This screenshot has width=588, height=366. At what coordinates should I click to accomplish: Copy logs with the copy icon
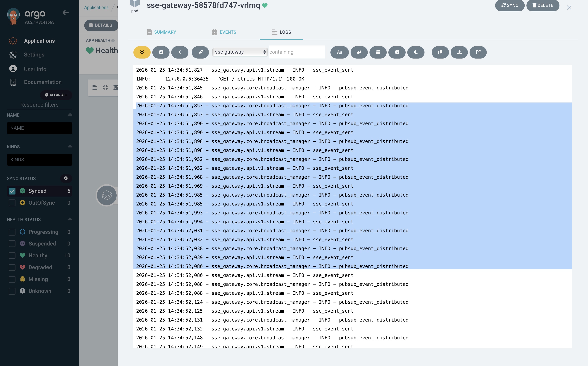tap(440, 52)
